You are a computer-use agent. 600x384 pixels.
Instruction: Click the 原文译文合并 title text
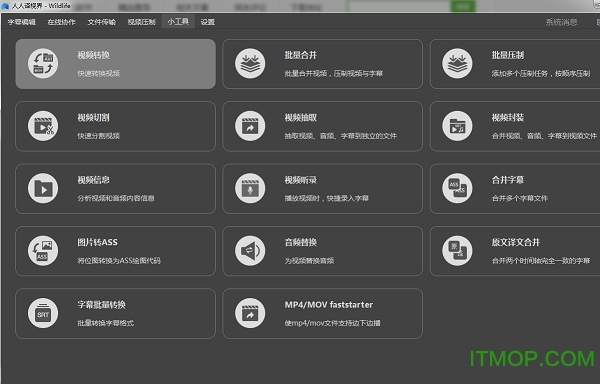click(x=516, y=242)
